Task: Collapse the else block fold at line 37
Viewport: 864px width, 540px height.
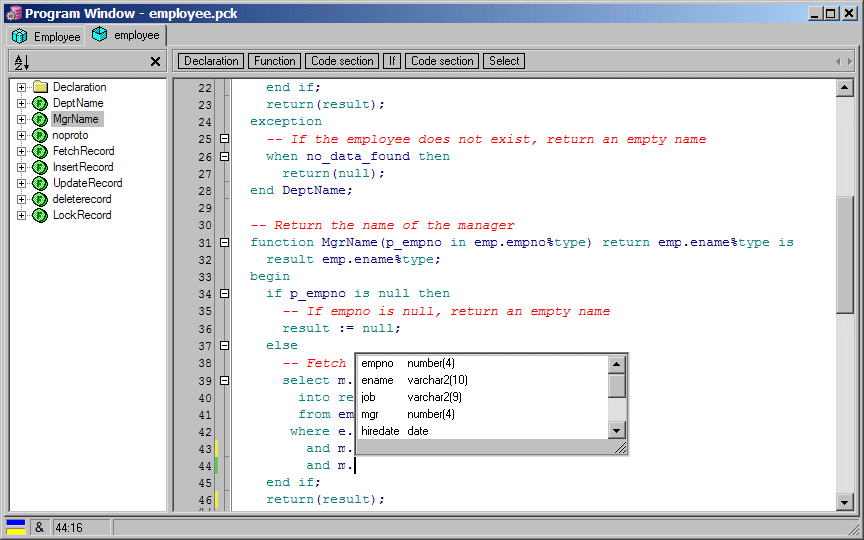Action: [224, 345]
